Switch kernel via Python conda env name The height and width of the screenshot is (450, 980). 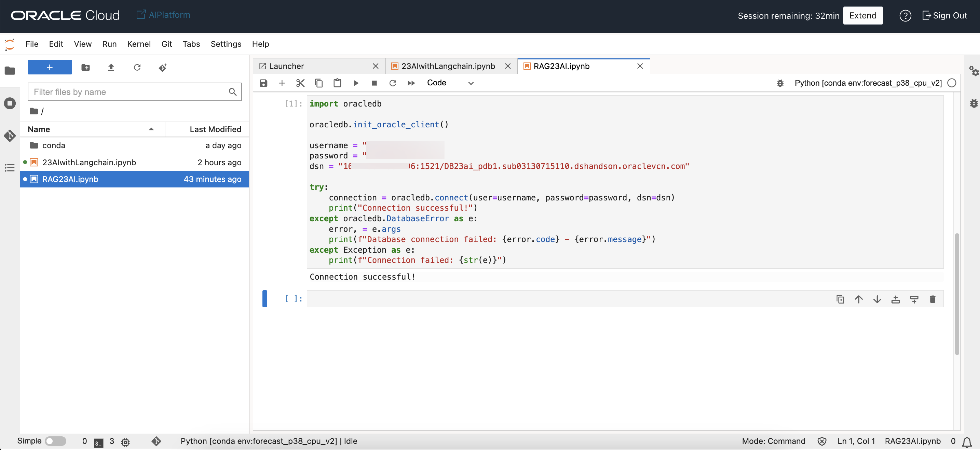(x=868, y=83)
